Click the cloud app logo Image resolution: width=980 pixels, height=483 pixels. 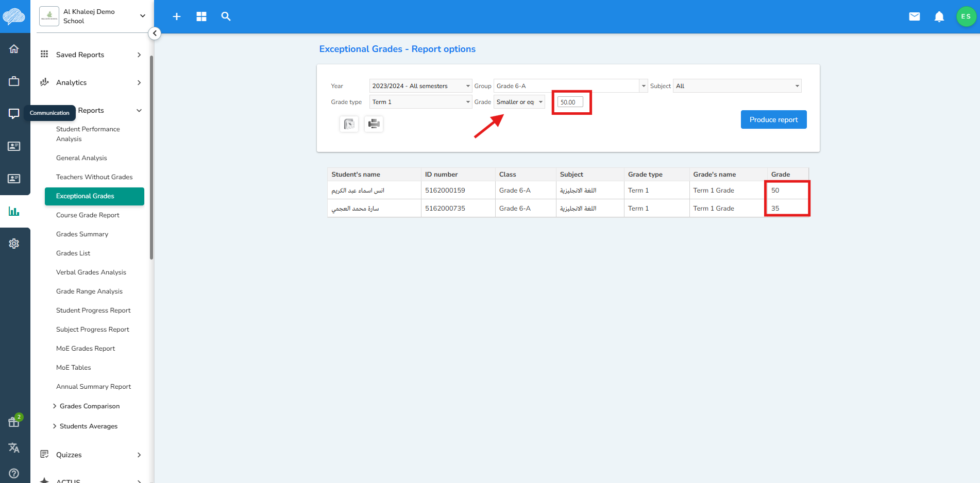click(x=14, y=16)
